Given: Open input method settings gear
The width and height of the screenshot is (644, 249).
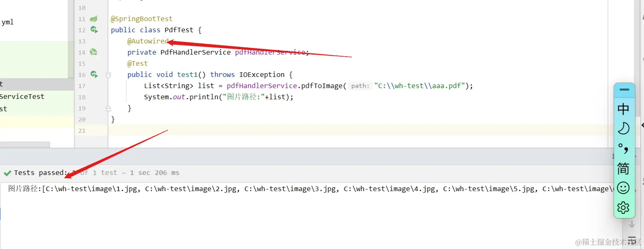Looking at the screenshot, I should click(623, 207).
